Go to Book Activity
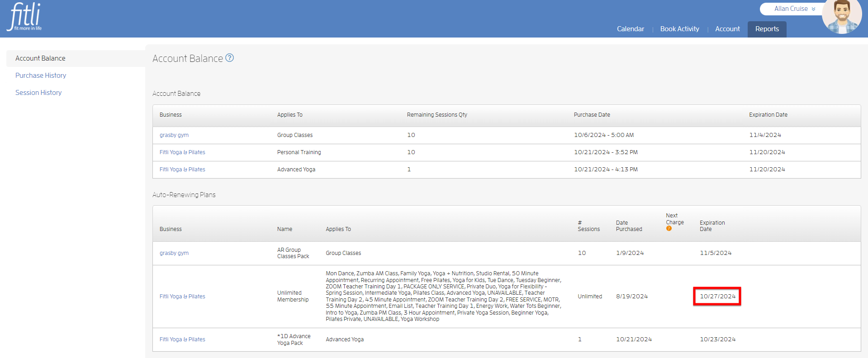This screenshot has width=868, height=358. tap(679, 29)
